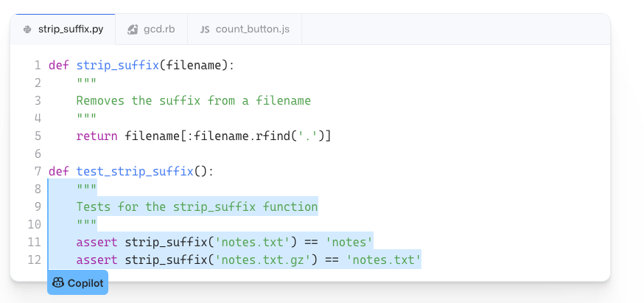Click the 'notes' string on line 11

(x=349, y=242)
